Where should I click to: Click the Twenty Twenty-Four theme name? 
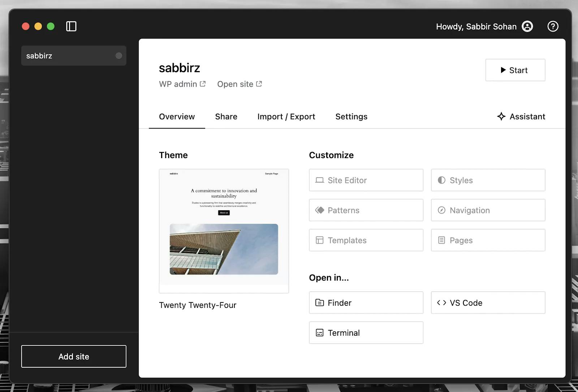pyautogui.click(x=198, y=305)
